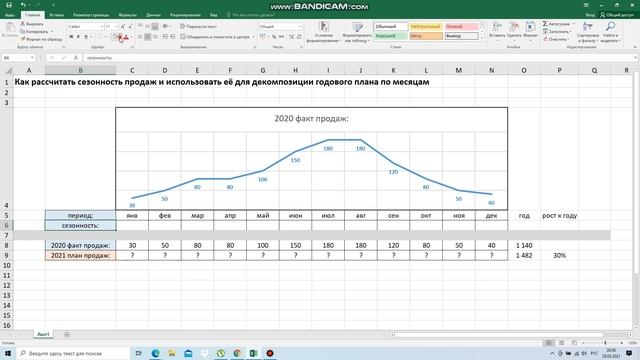640x360 pixels.
Task: Switch to the Разметка страницы tab
Action: (x=91, y=15)
